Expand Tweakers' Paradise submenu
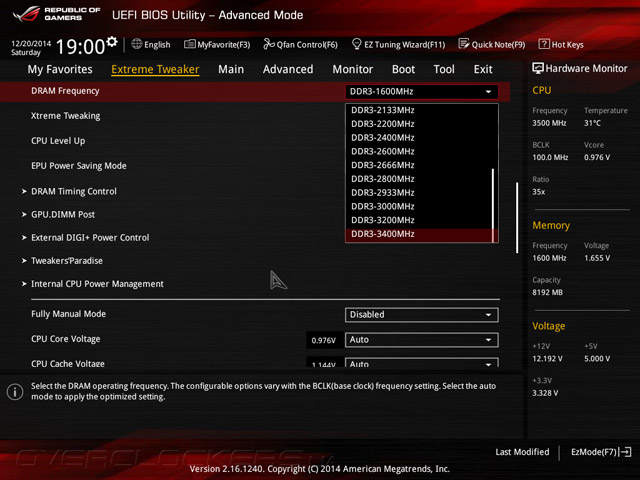 point(67,261)
